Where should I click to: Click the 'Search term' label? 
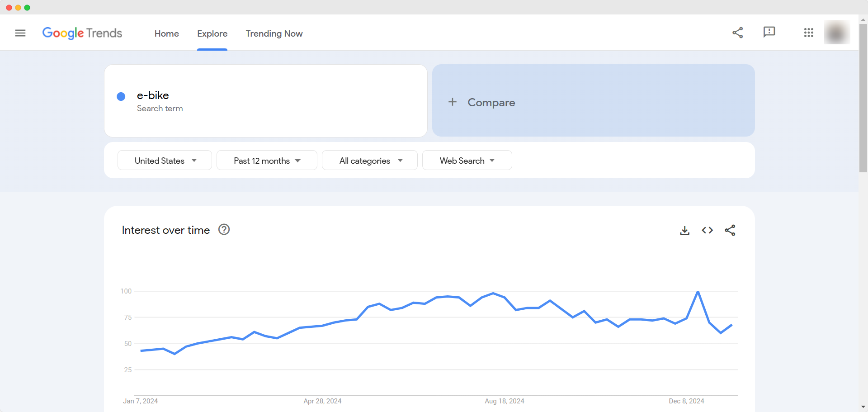[160, 109]
